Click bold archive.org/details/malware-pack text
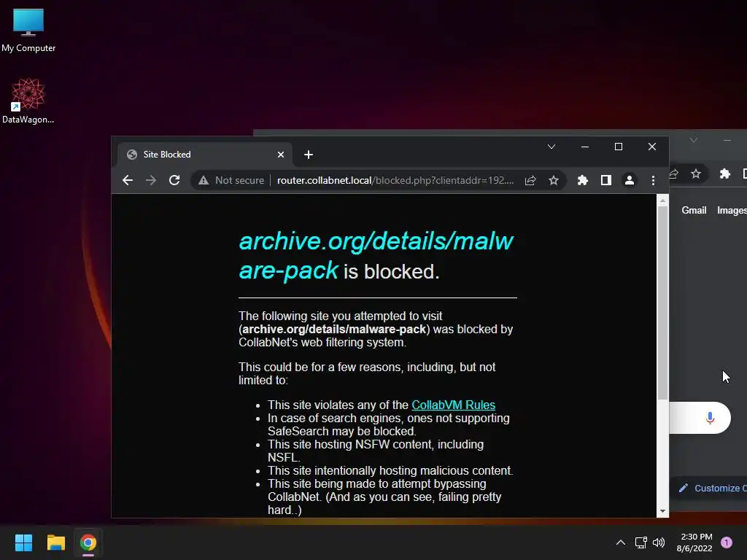 pyautogui.click(x=334, y=329)
